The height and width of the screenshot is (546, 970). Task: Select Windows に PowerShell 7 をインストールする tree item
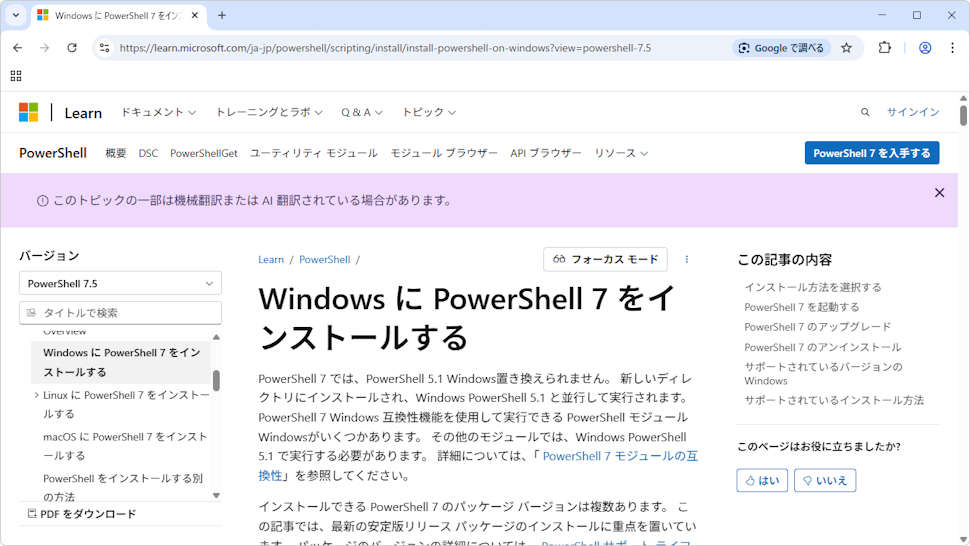point(121,362)
